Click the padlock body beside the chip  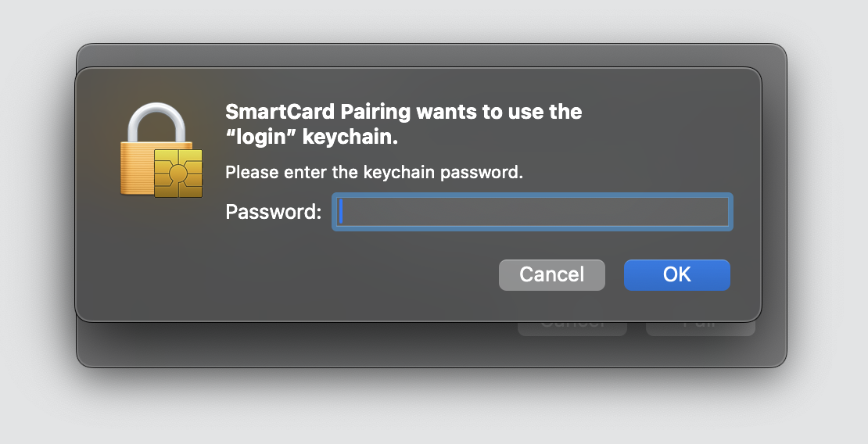point(136,169)
